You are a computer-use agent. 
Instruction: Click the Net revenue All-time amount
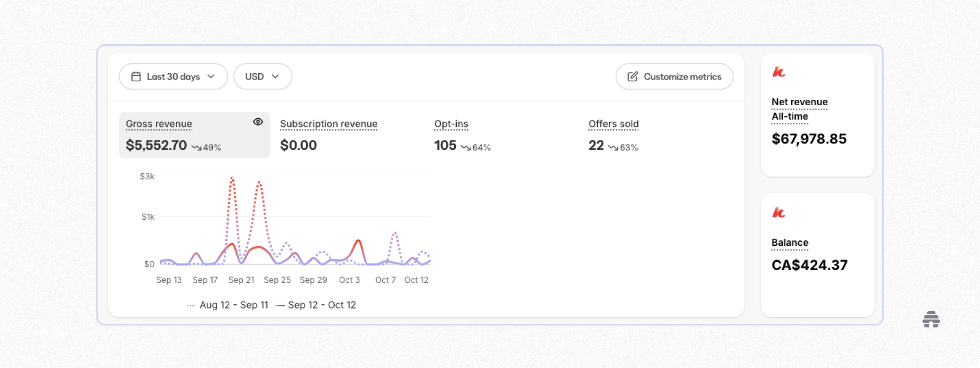(x=808, y=139)
